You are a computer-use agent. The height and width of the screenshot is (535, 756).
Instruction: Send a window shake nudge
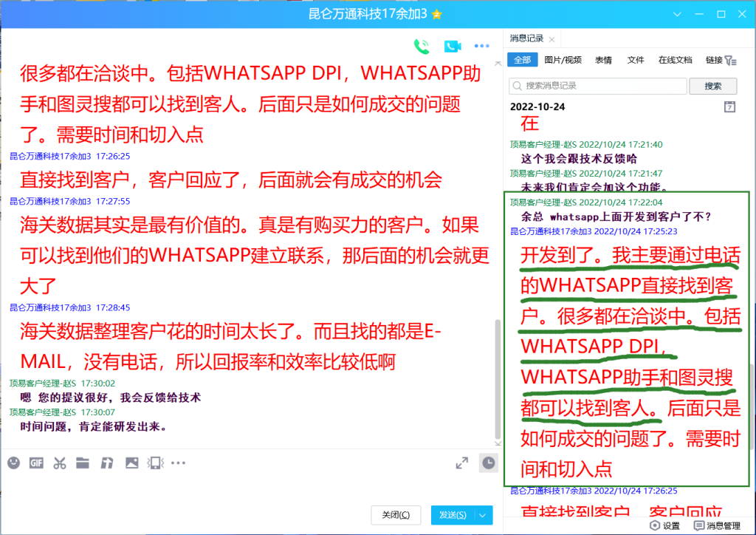tap(155, 463)
